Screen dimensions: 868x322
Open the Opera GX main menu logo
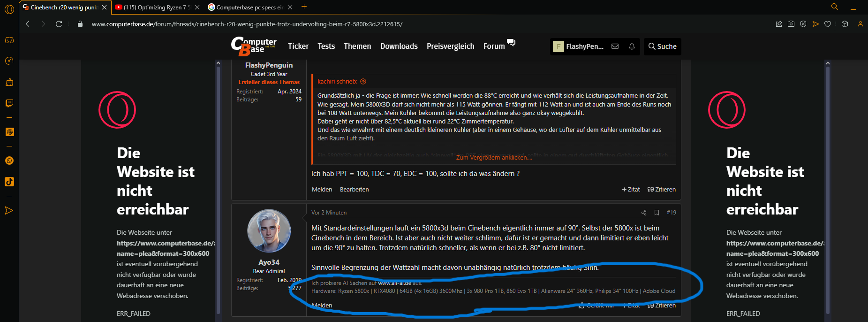[x=9, y=9]
